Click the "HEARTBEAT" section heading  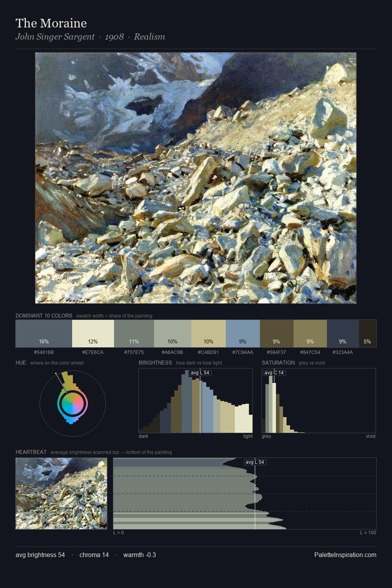31,452
